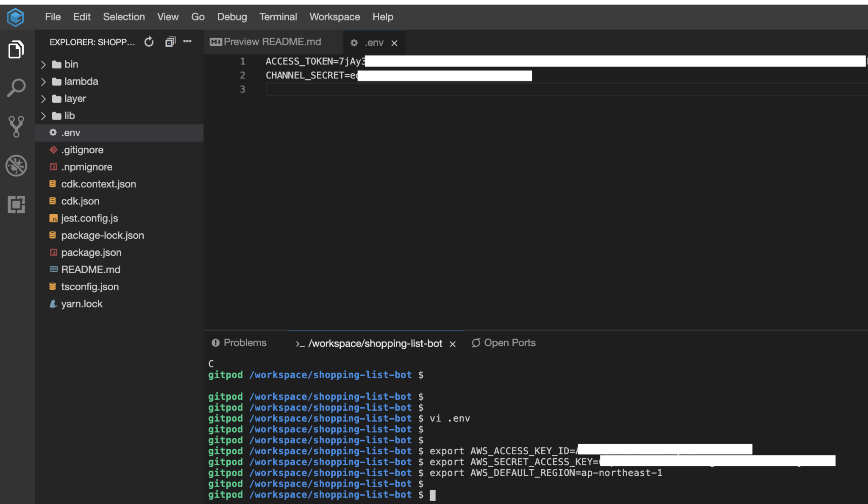
Task: Open the Debug view icon
Action: [16, 165]
